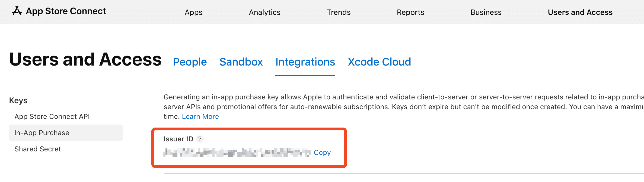Viewport: 644px width, 182px height.
Task: Go to Analytics in the top navigation
Action: tap(264, 12)
